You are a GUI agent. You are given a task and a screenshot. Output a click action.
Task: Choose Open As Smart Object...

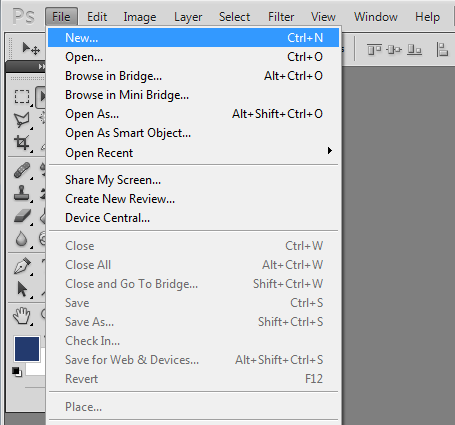(194, 133)
